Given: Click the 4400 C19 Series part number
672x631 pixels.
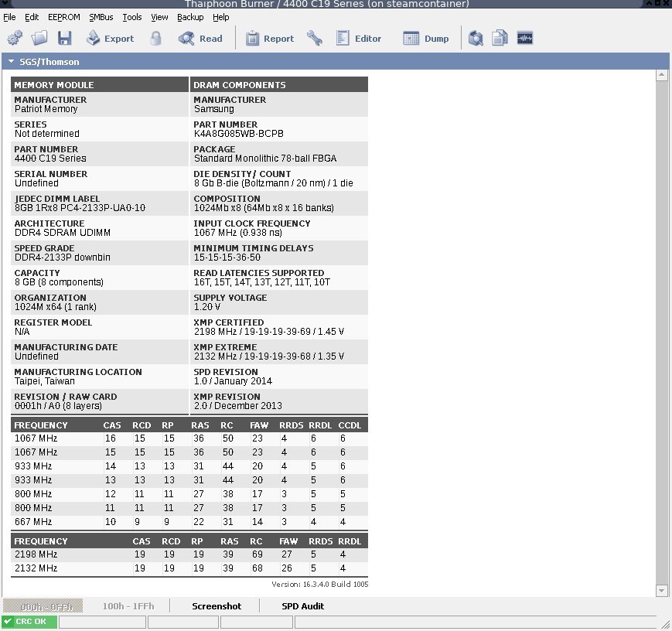Looking at the screenshot, I should 50,159.
